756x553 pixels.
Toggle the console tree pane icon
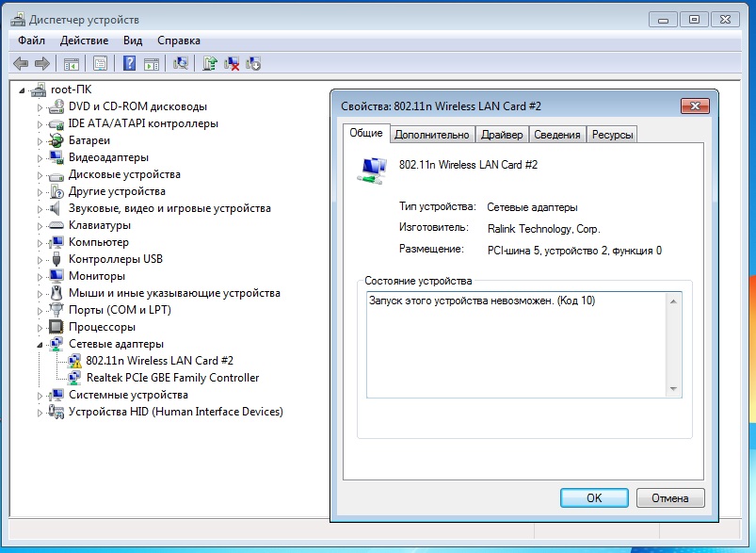tap(72, 64)
